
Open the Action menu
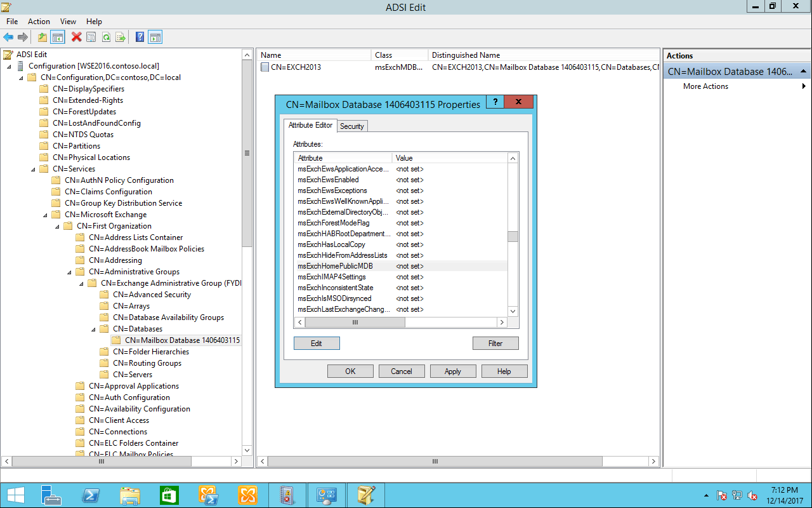click(39, 22)
